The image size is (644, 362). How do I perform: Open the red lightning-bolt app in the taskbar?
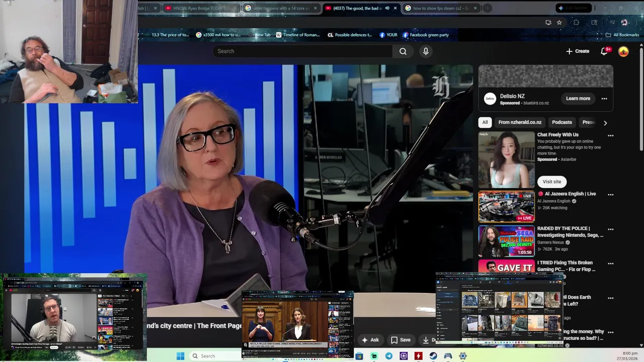[418, 356]
